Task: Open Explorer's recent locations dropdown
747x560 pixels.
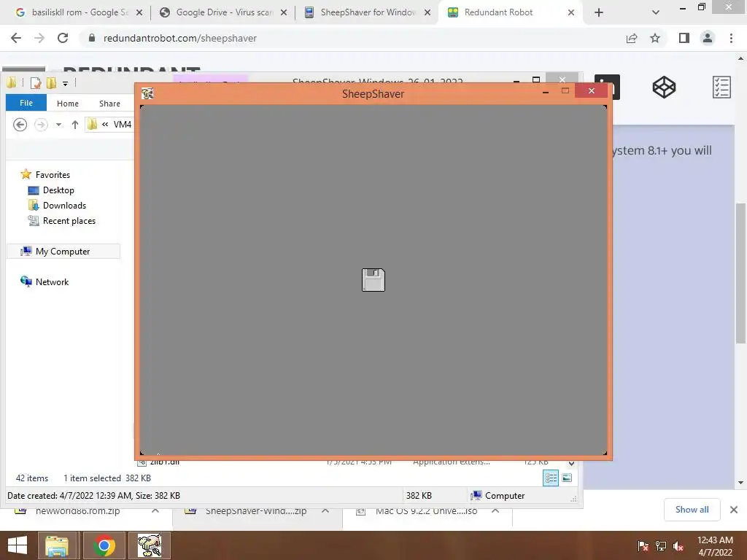Action: [58, 124]
